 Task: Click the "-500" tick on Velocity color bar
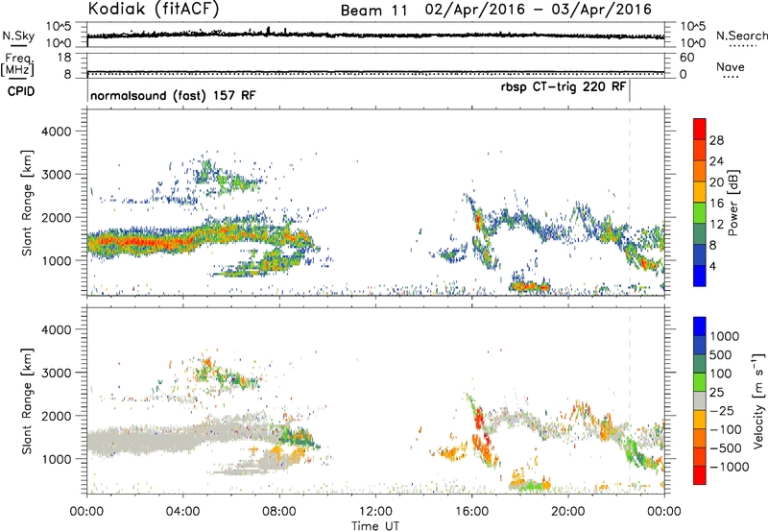point(726,448)
